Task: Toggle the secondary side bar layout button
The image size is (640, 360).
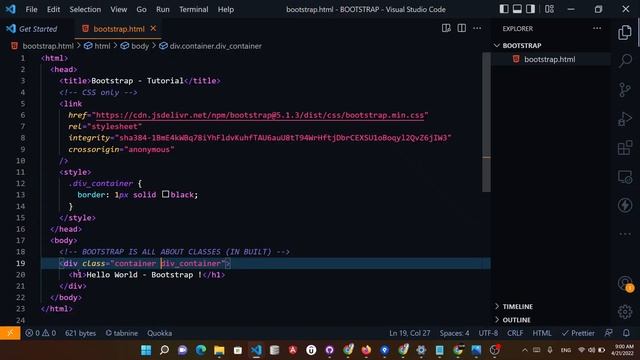Action: (530, 9)
